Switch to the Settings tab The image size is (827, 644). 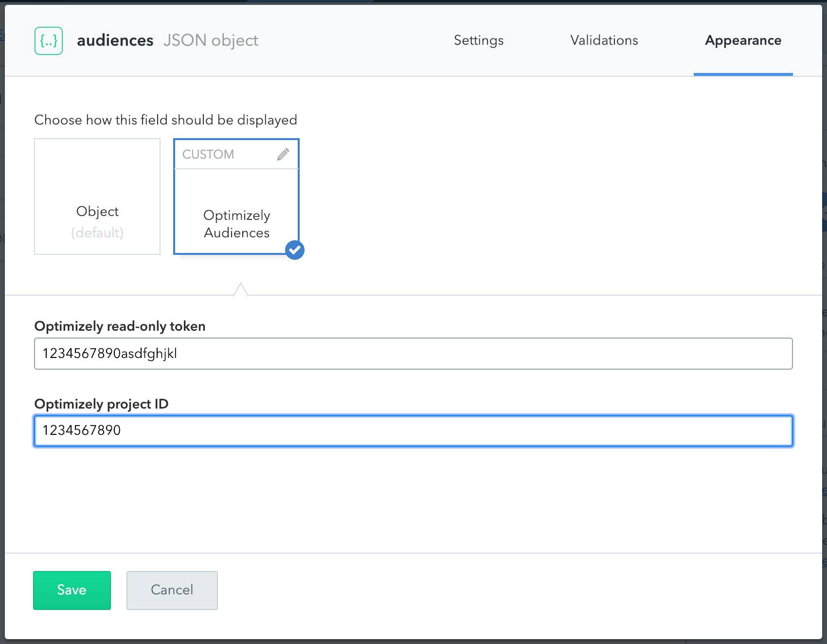tap(478, 40)
